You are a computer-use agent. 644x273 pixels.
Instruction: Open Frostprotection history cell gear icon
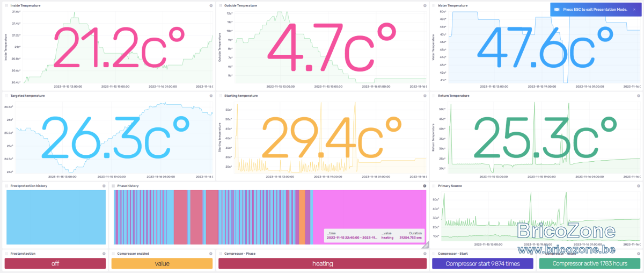104,186
